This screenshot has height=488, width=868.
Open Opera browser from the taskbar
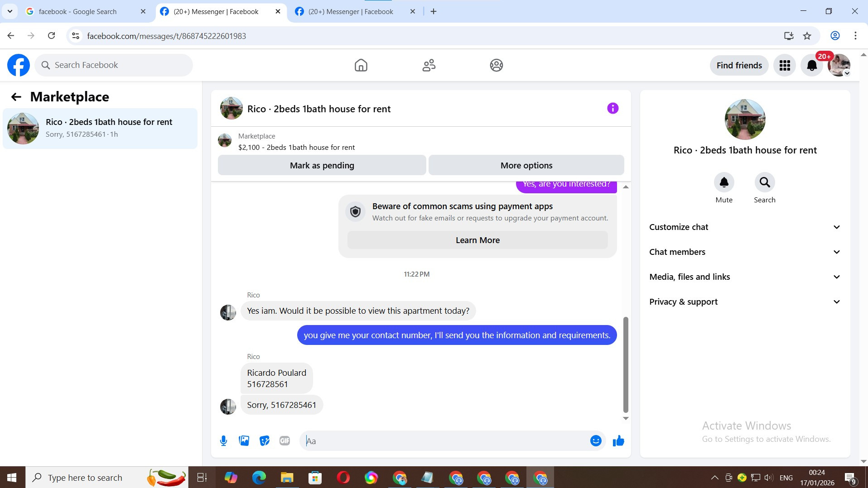tap(343, 478)
